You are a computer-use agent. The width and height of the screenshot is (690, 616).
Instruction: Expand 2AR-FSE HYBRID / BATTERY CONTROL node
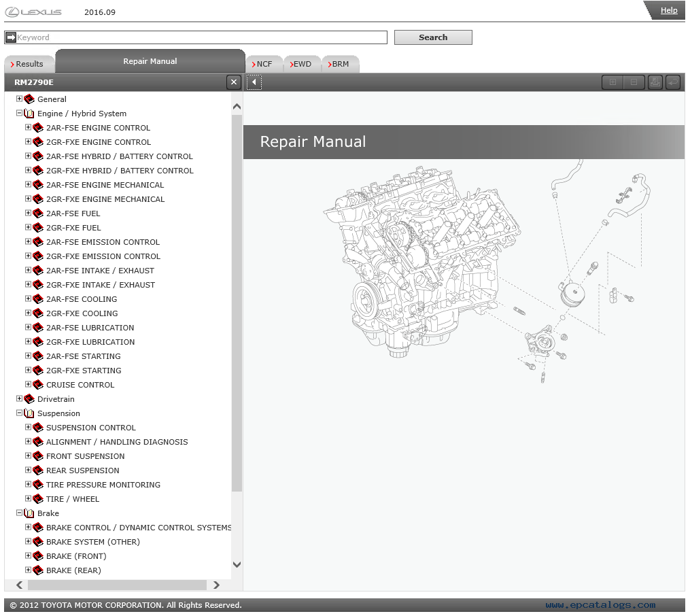click(28, 156)
